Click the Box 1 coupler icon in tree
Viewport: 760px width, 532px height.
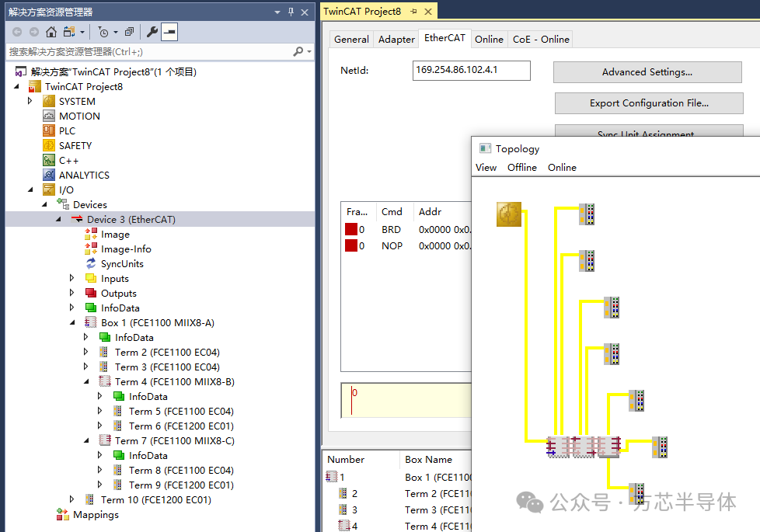(91, 322)
